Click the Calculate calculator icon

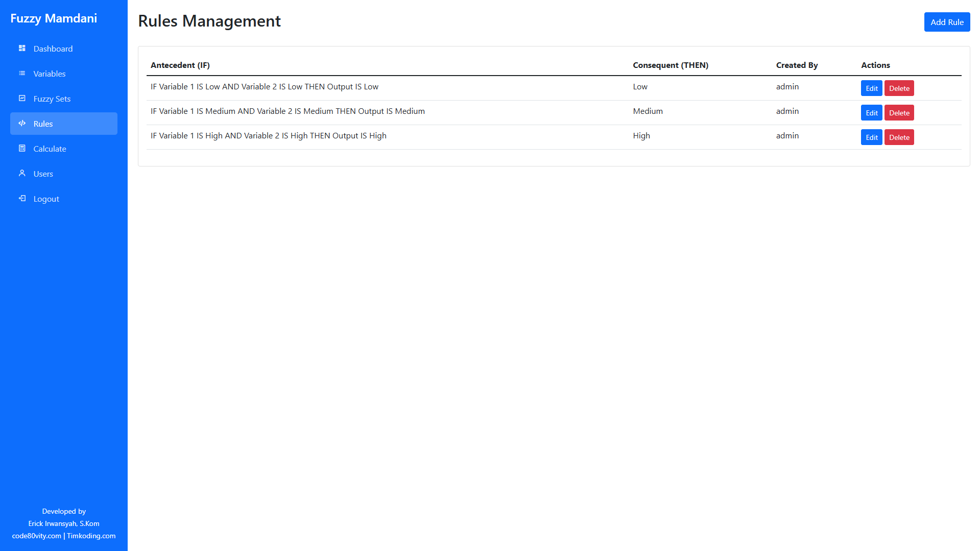coord(22,148)
